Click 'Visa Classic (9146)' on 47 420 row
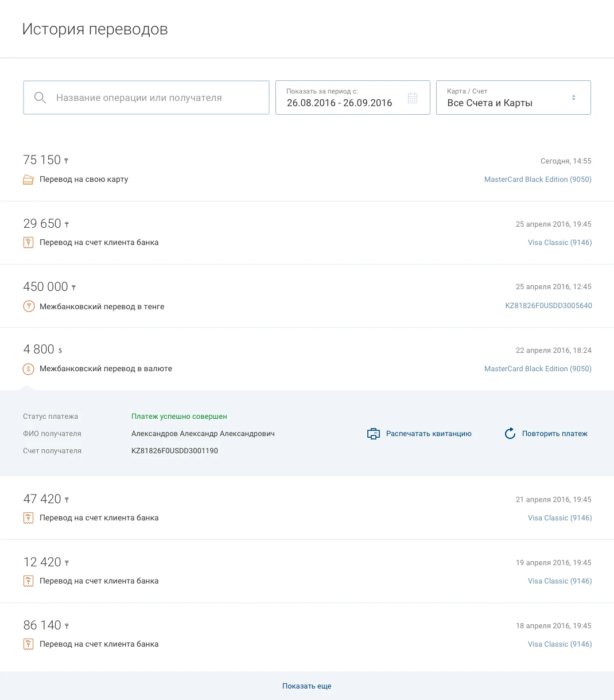 point(559,518)
